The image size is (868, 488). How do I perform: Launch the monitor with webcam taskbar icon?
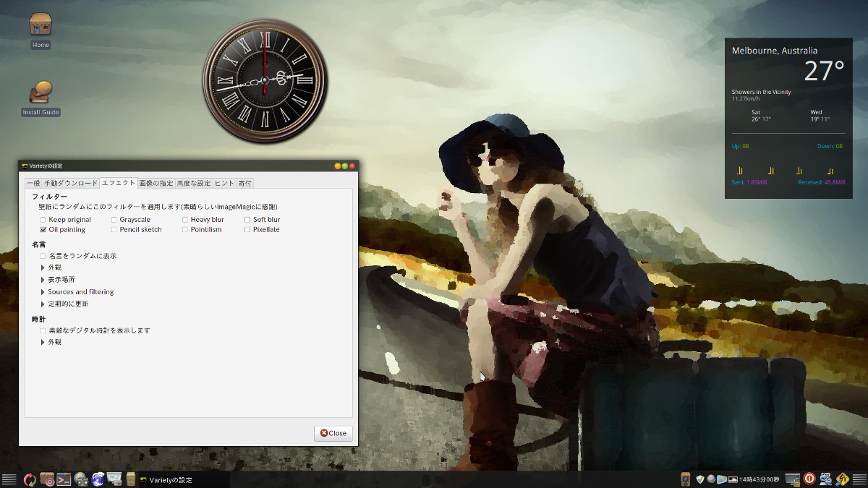[114, 479]
